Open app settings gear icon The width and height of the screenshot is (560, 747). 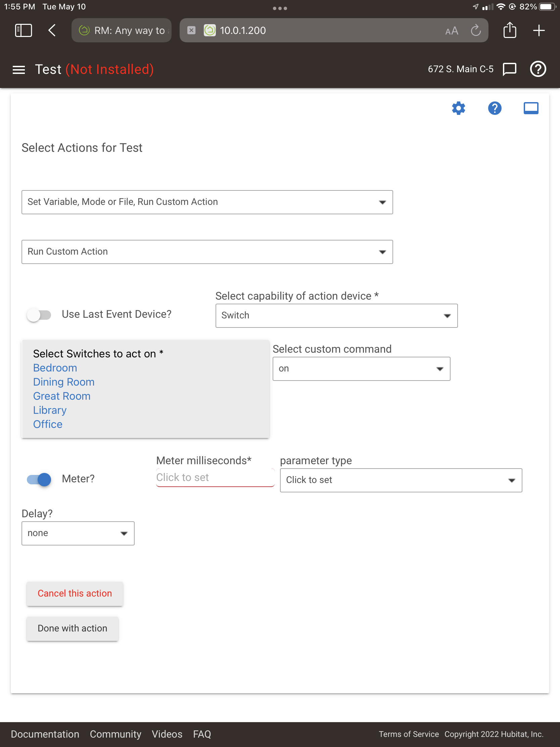458,108
